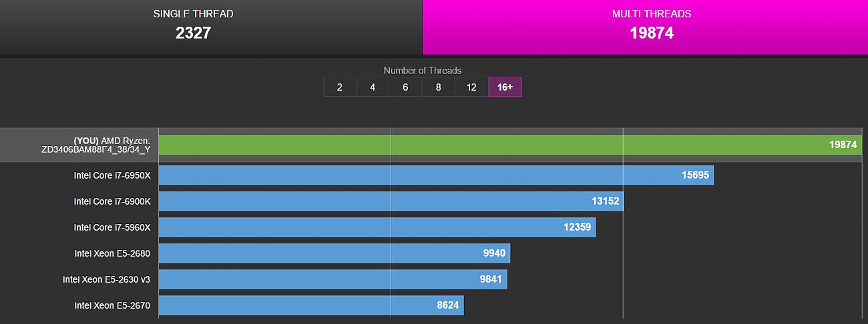Select 2 threads option
Image resolution: width=868 pixels, height=324 pixels.
[x=340, y=87]
